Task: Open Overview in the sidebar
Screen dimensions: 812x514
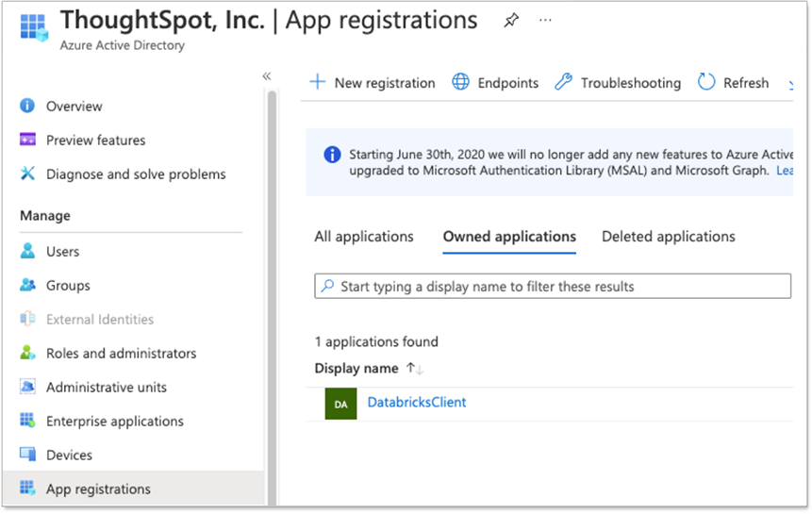Action: tap(74, 107)
